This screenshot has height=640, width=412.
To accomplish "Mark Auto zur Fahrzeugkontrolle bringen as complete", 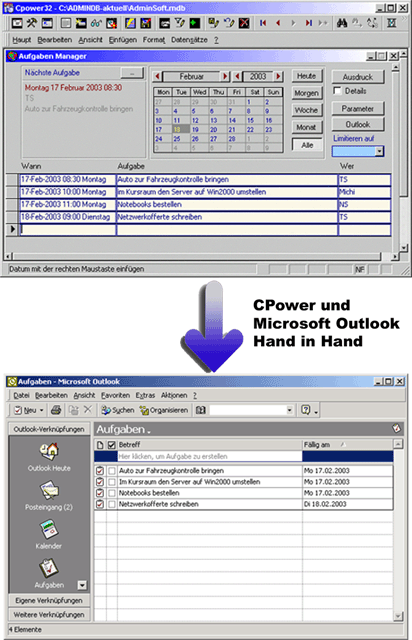I will [x=112, y=471].
